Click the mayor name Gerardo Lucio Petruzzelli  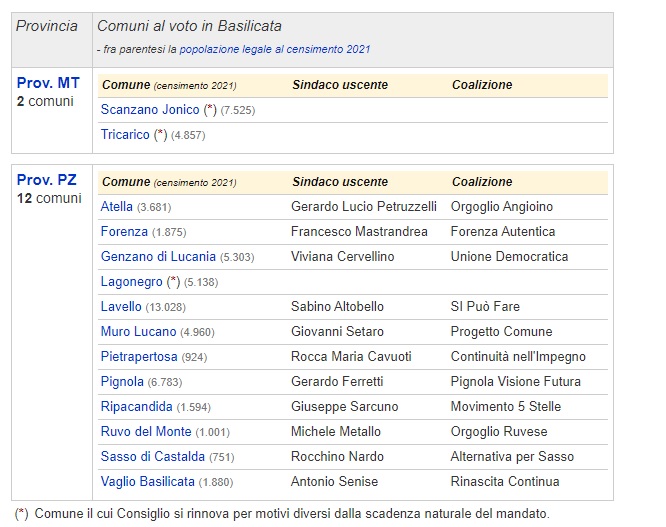point(363,207)
